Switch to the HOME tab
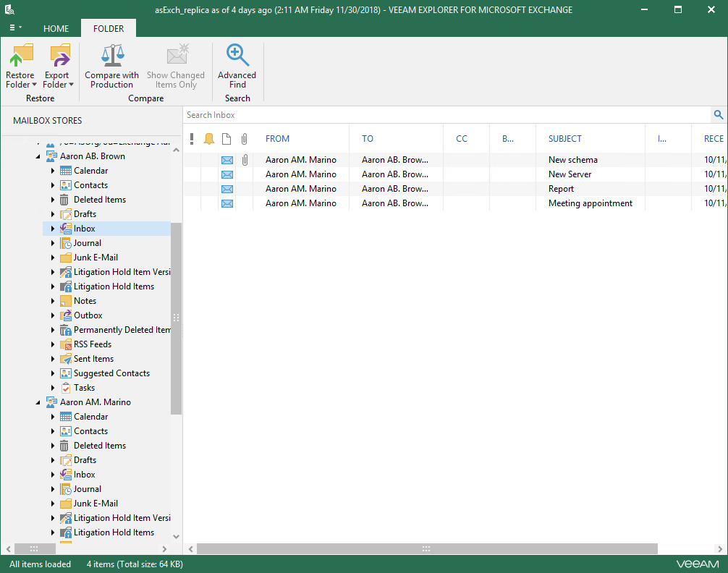Screen dimensions: 728x573 tap(56, 29)
